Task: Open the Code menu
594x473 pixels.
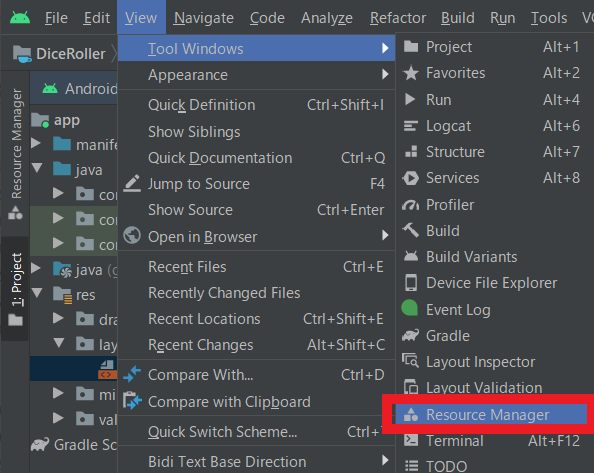Action: pos(267,18)
